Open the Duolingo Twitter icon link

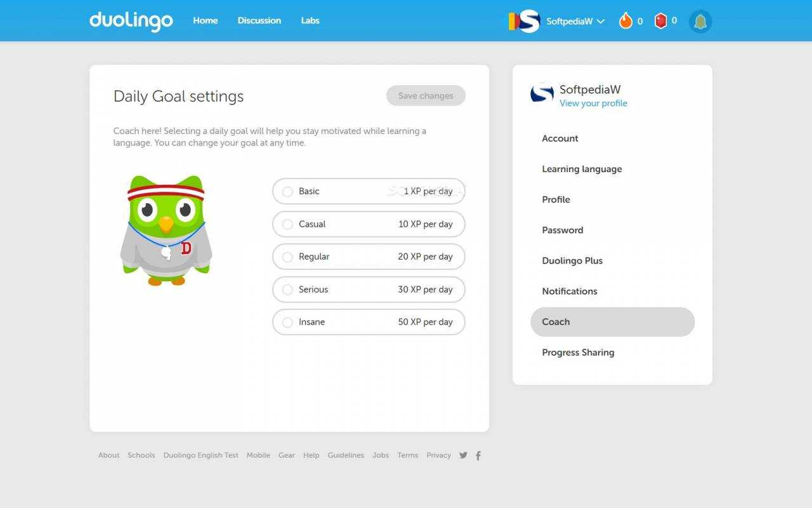pos(463,455)
